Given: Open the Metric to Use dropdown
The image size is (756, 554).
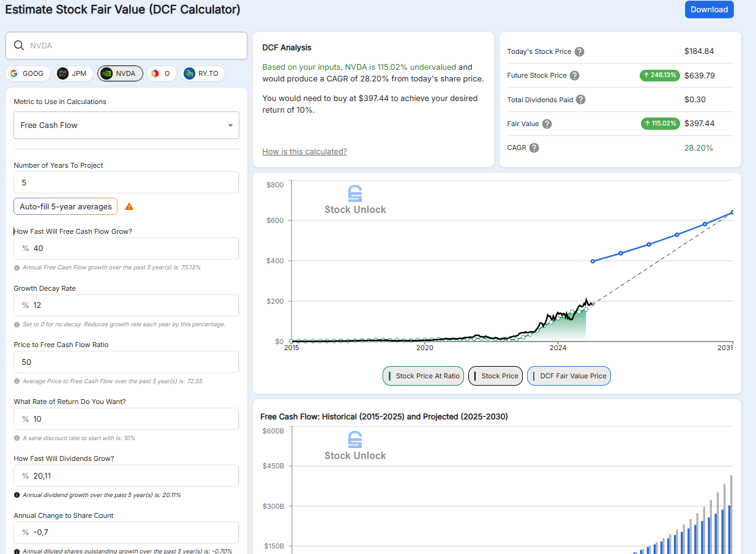Looking at the screenshot, I should (231, 125).
